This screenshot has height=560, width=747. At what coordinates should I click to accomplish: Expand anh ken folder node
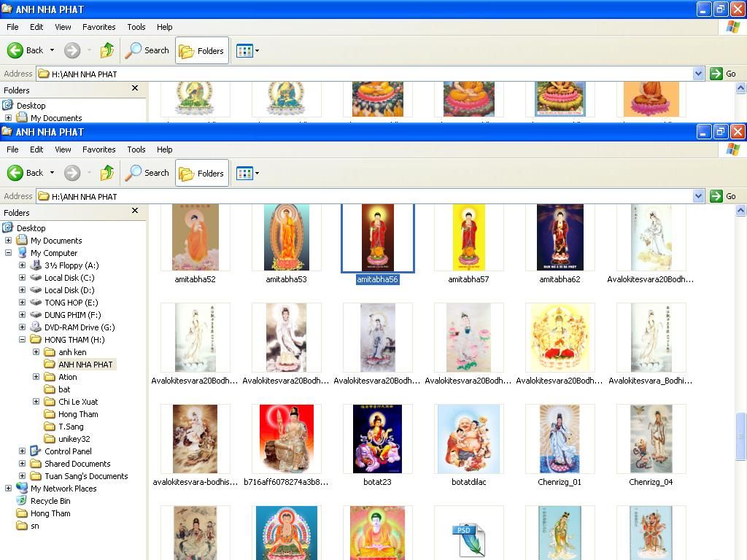(x=36, y=352)
